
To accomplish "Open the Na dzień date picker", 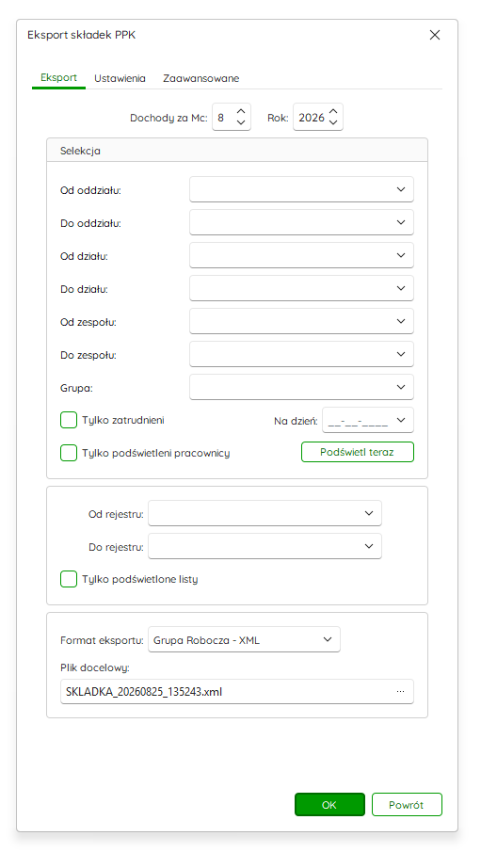I will point(401,420).
